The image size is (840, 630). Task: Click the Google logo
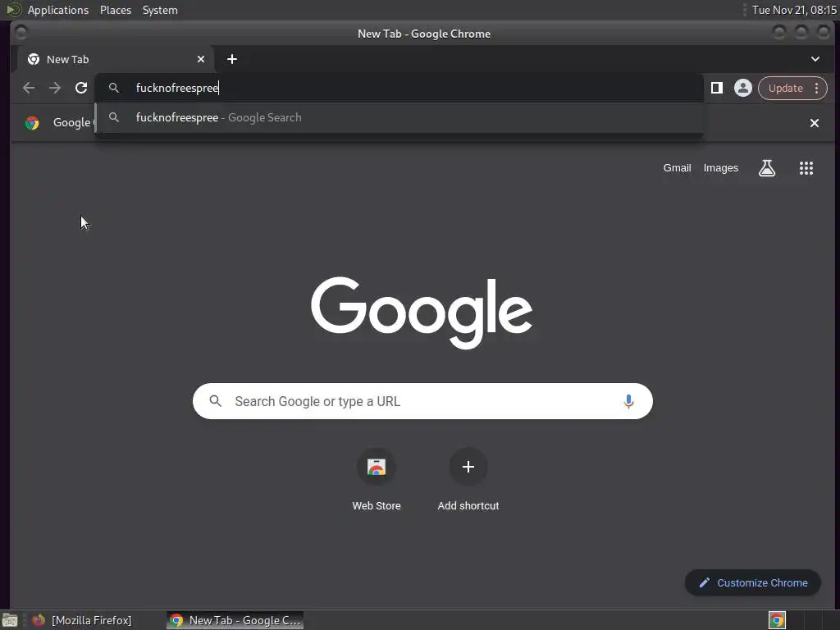click(x=422, y=313)
